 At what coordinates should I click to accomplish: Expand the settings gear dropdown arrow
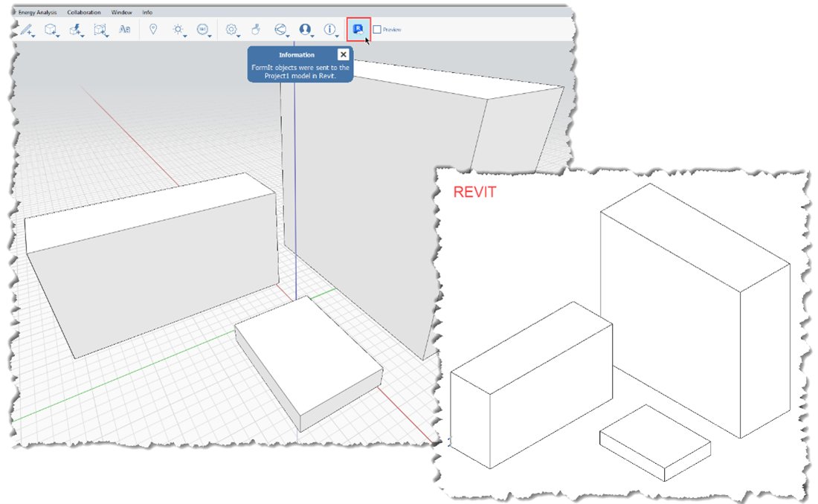[239, 34]
